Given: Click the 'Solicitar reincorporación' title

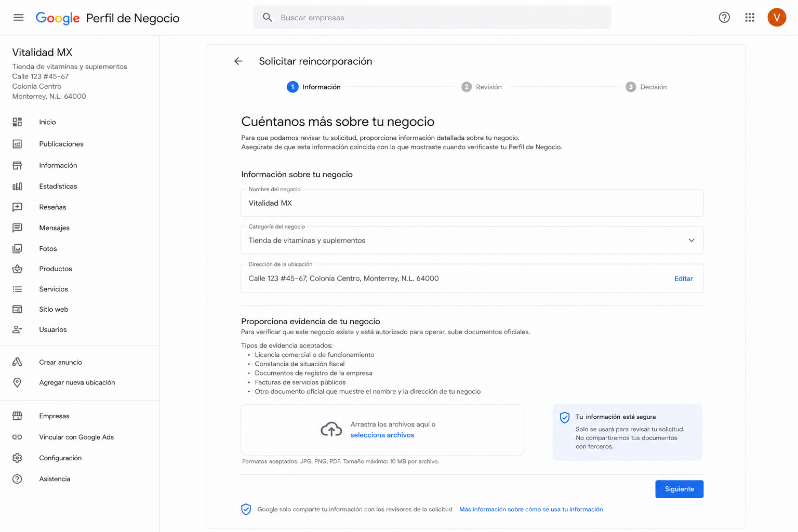Looking at the screenshot, I should (x=315, y=61).
